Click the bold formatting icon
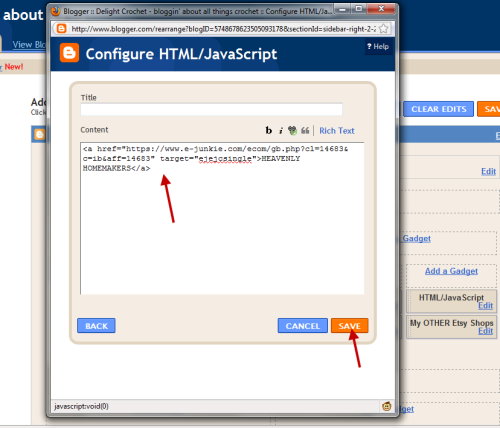Viewport: 500px width, 428px height. click(x=269, y=130)
